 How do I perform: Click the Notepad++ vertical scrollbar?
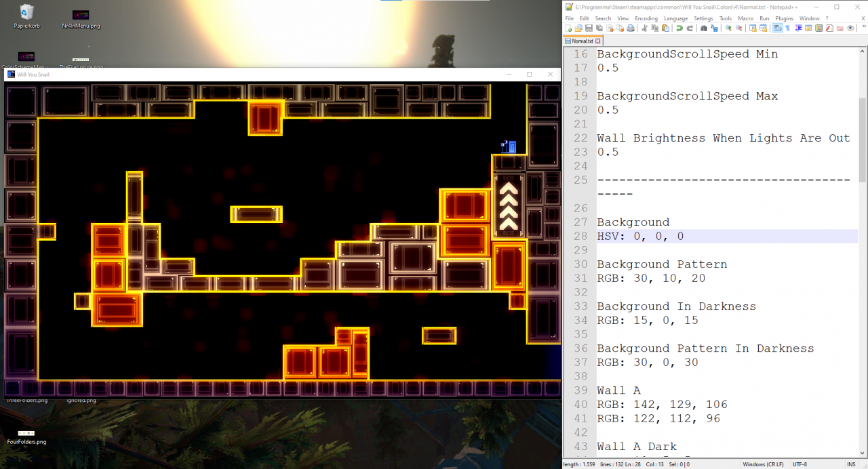pos(863,252)
